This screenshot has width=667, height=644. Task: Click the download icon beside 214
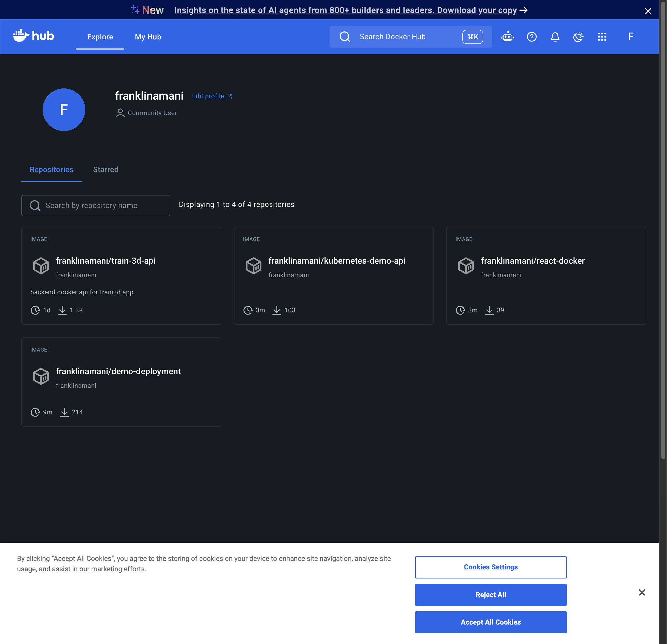click(64, 412)
